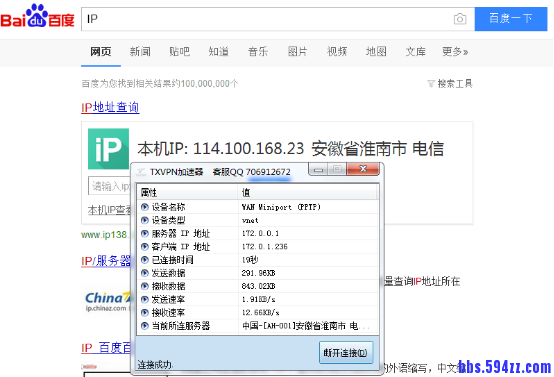Screen dimensions: 554x377
Task: Click the TXVPN window title icon
Action: [x=141, y=172]
